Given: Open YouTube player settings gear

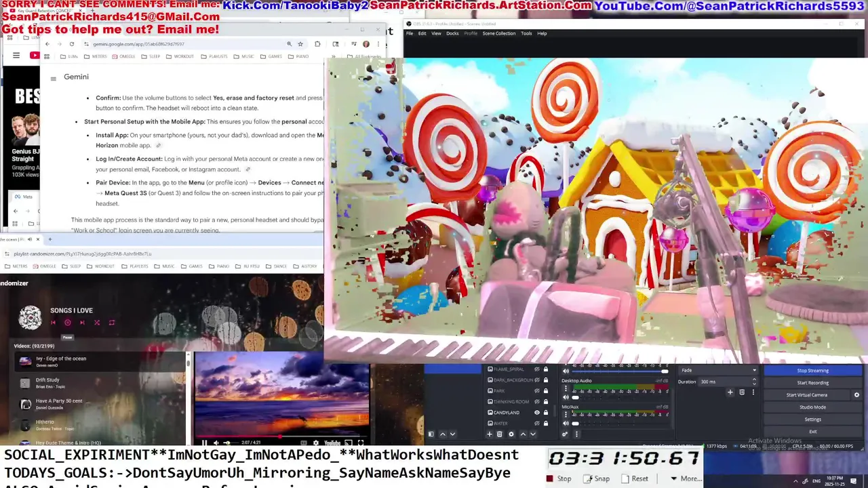Looking at the screenshot, I should coord(315,443).
